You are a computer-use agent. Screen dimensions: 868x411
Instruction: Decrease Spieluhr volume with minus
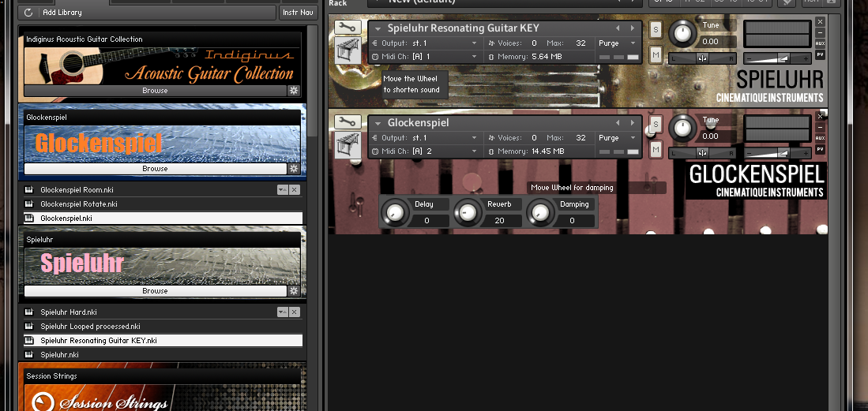pos(750,58)
